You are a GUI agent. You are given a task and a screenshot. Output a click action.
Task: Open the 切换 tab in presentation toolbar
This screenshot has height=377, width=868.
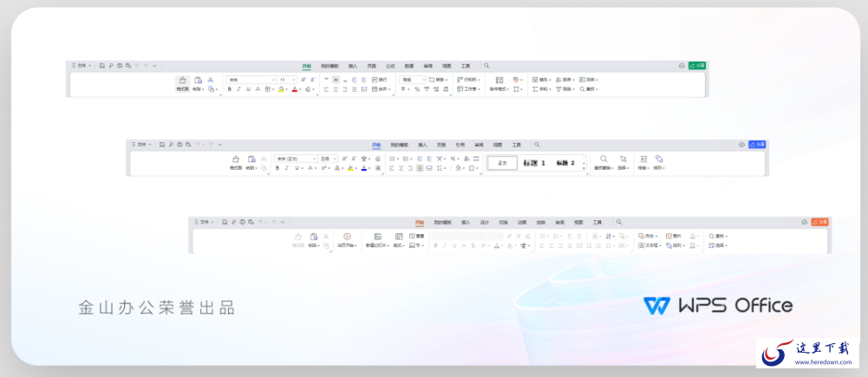(503, 222)
